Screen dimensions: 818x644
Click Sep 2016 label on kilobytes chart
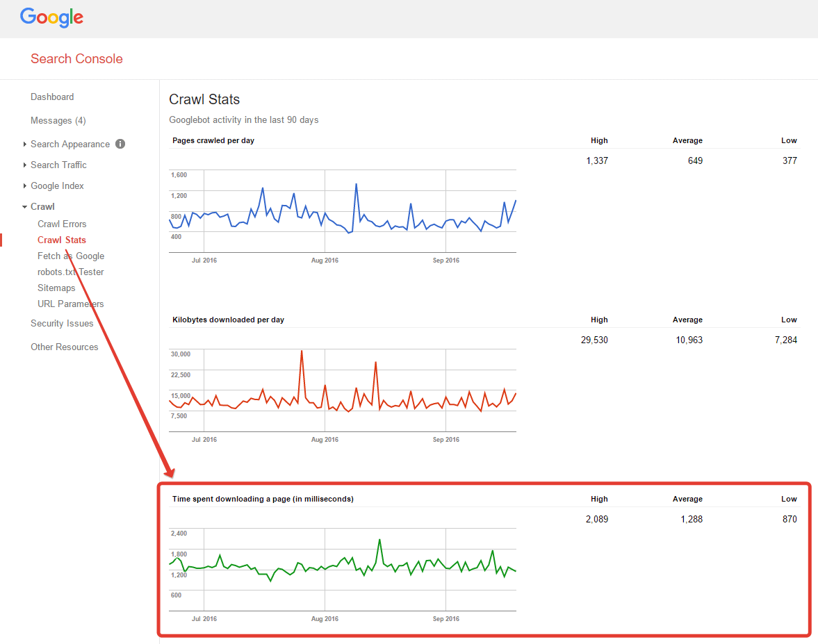pyautogui.click(x=446, y=440)
